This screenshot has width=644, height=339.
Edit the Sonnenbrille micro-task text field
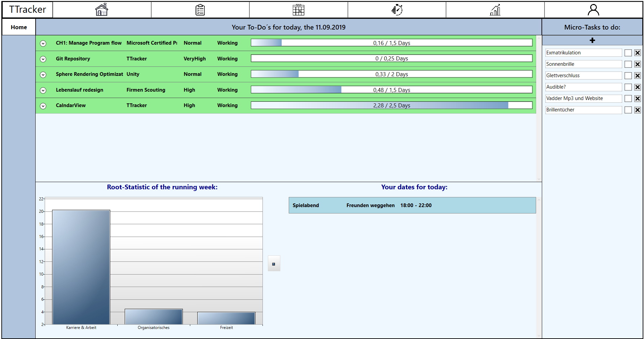[x=583, y=64]
